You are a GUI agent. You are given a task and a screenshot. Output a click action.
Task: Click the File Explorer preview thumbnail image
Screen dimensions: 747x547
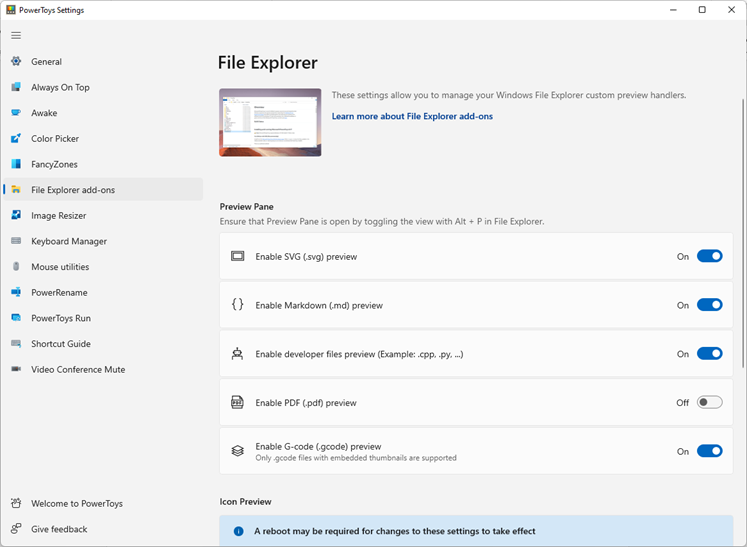pos(270,122)
